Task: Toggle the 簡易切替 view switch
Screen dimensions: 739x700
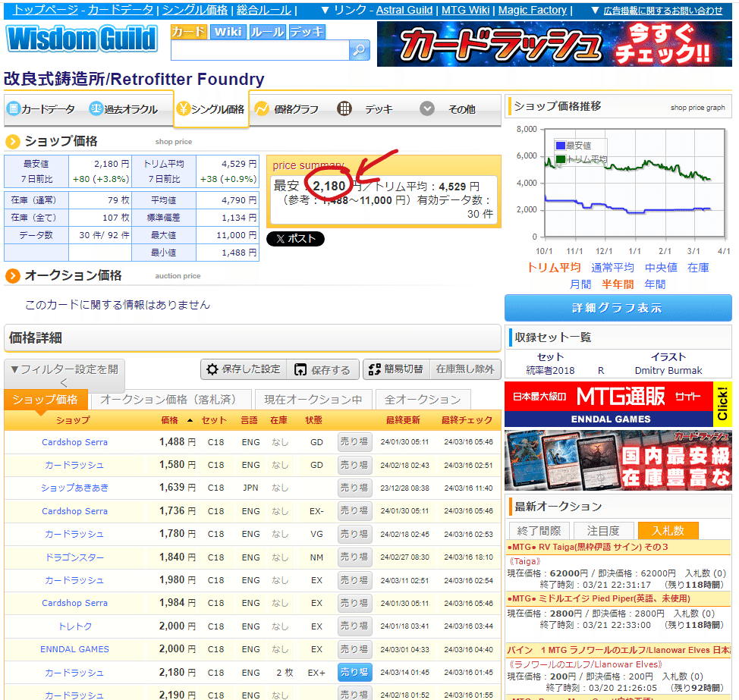Action: coord(396,369)
